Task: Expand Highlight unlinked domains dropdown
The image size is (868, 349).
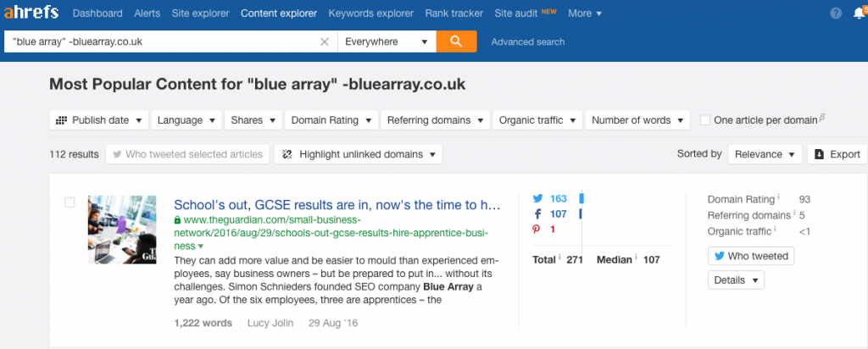Action: coord(359,154)
